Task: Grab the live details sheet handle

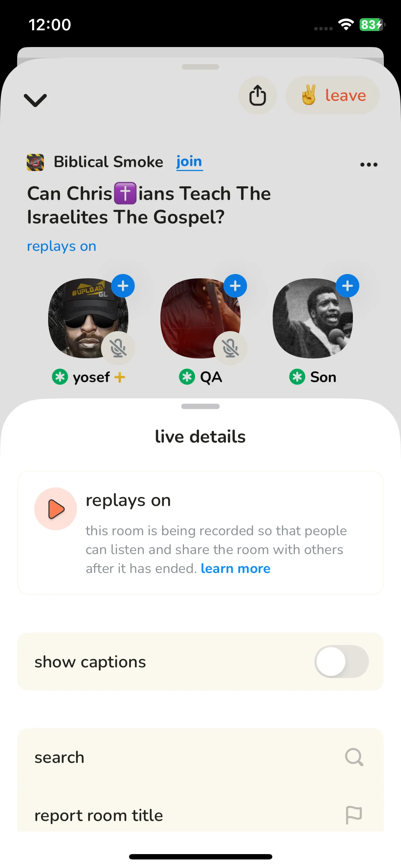Action: 200,406
